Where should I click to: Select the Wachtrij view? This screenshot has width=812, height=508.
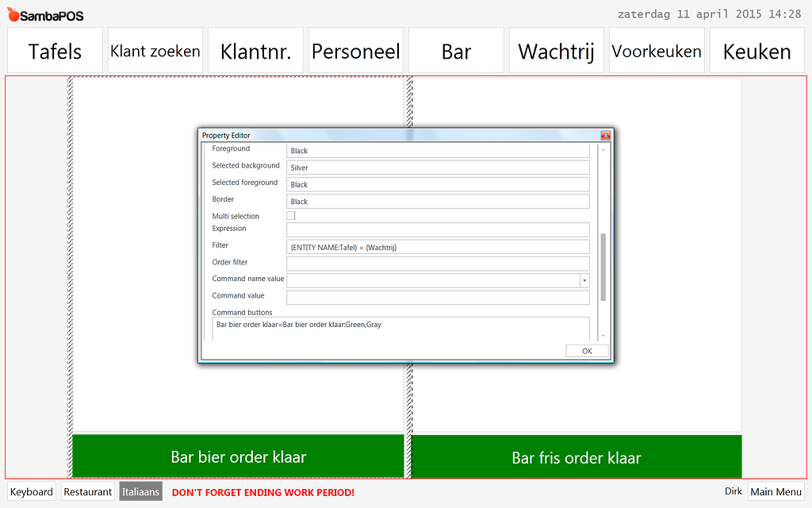click(556, 50)
